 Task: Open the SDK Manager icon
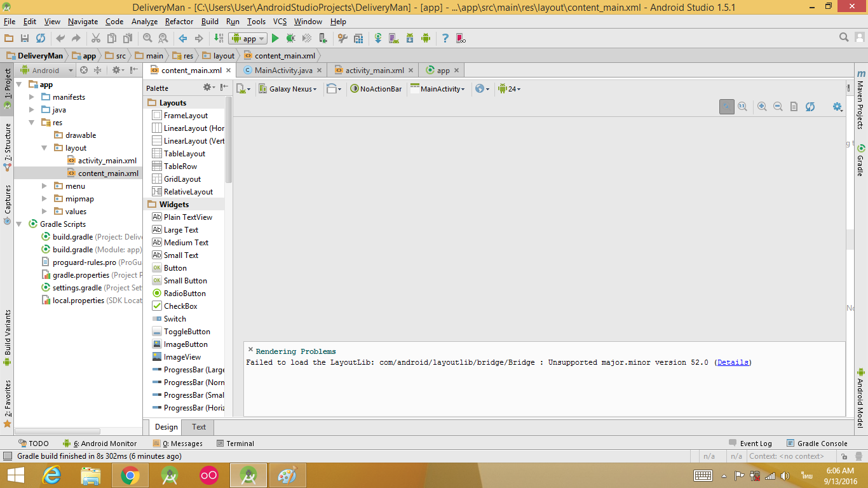coord(410,38)
